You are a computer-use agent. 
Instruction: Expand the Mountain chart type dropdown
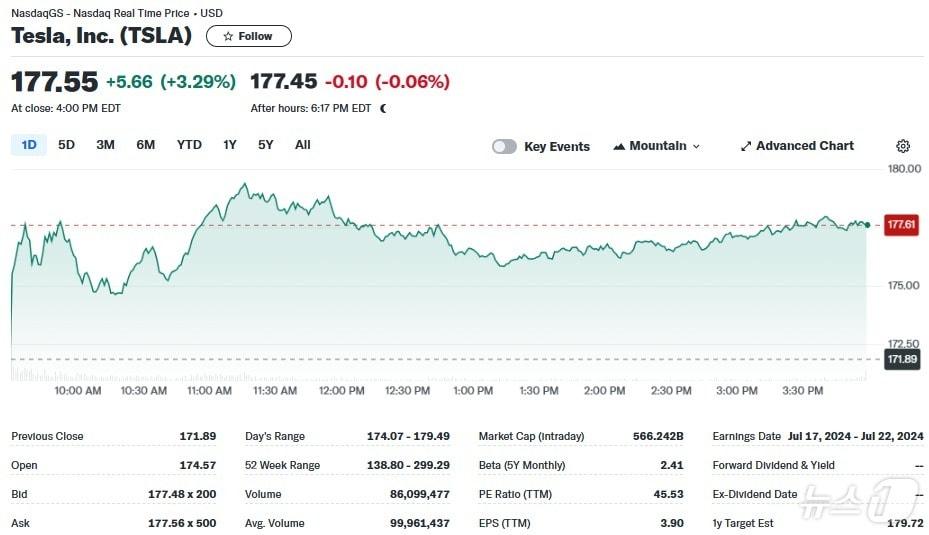(696, 146)
